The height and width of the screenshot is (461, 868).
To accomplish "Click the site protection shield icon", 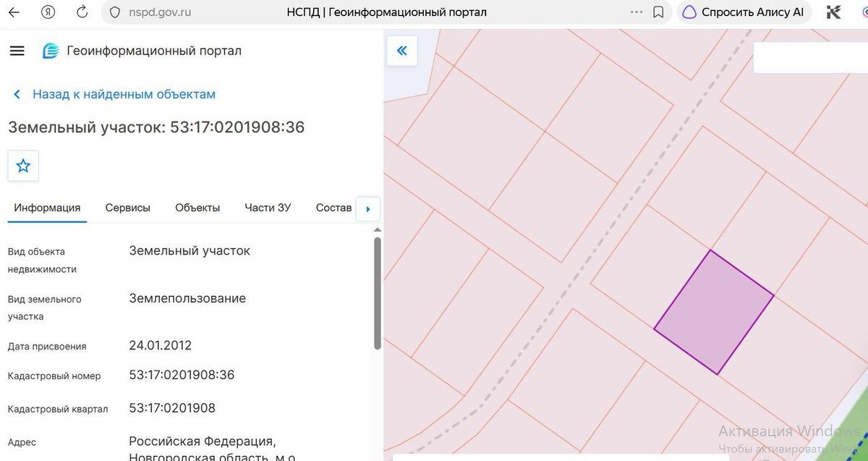I will 114,12.
